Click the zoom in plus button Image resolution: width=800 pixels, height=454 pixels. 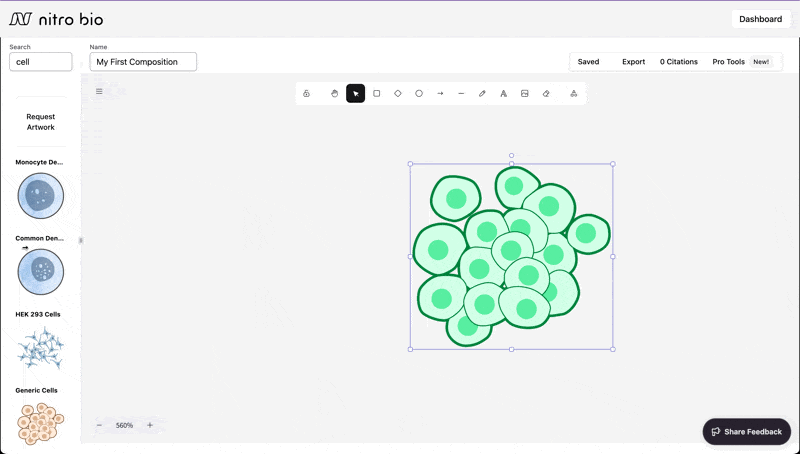[150, 425]
